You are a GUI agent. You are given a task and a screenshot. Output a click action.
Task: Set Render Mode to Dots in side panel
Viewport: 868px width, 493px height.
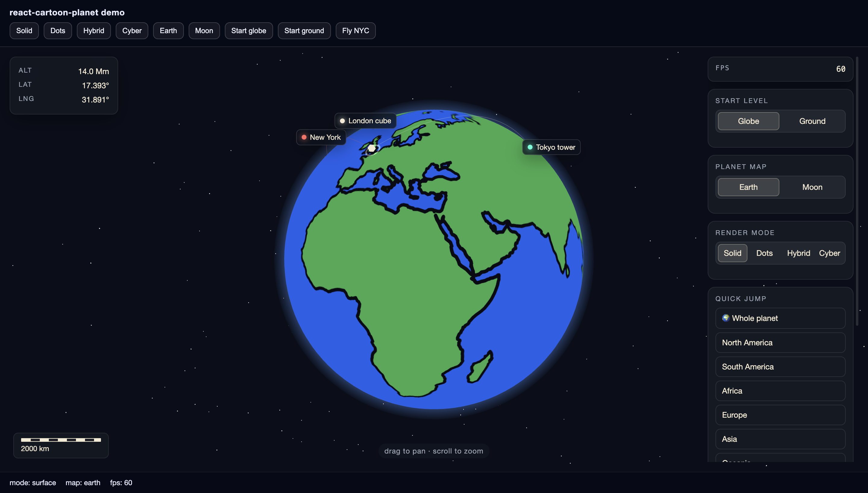pyautogui.click(x=764, y=253)
